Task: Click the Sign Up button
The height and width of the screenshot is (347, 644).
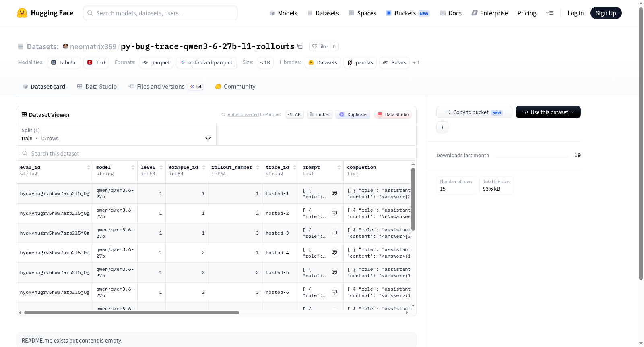Action: pyautogui.click(x=606, y=13)
